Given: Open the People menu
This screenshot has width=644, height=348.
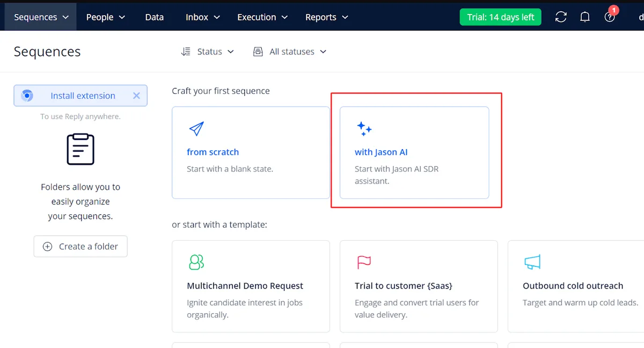Looking at the screenshot, I should point(105,17).
